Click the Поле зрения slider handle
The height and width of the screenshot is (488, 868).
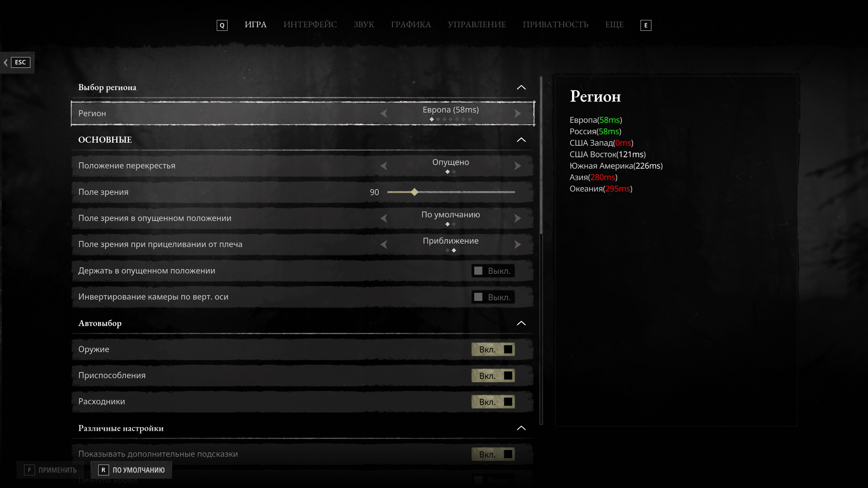414,192
